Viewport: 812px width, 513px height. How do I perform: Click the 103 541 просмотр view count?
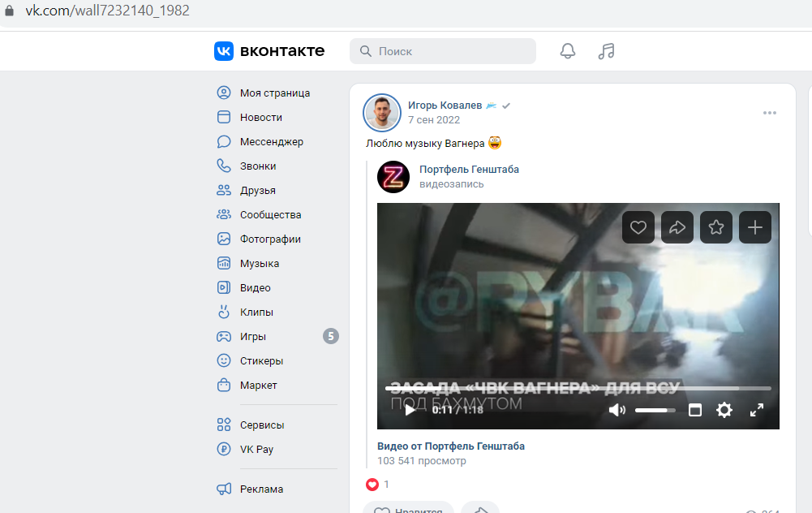(x=422, y=461)
